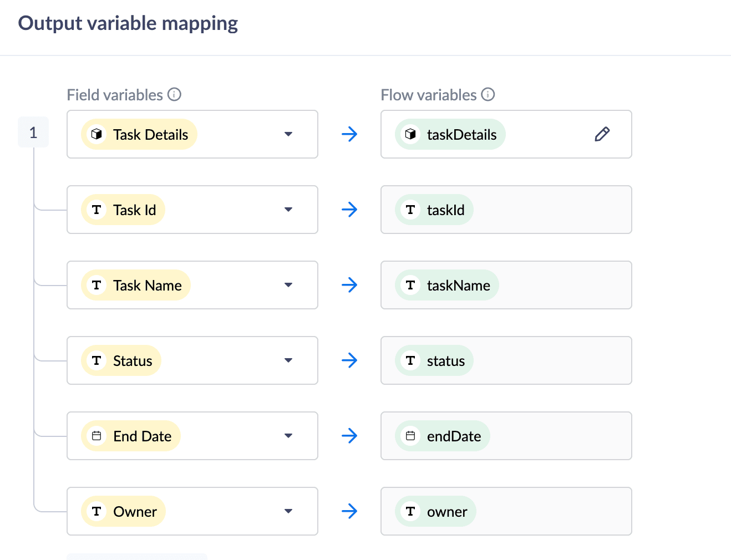Open the Task Name field dropdown
Screen dimensions: 731x560
pos(288,285)
